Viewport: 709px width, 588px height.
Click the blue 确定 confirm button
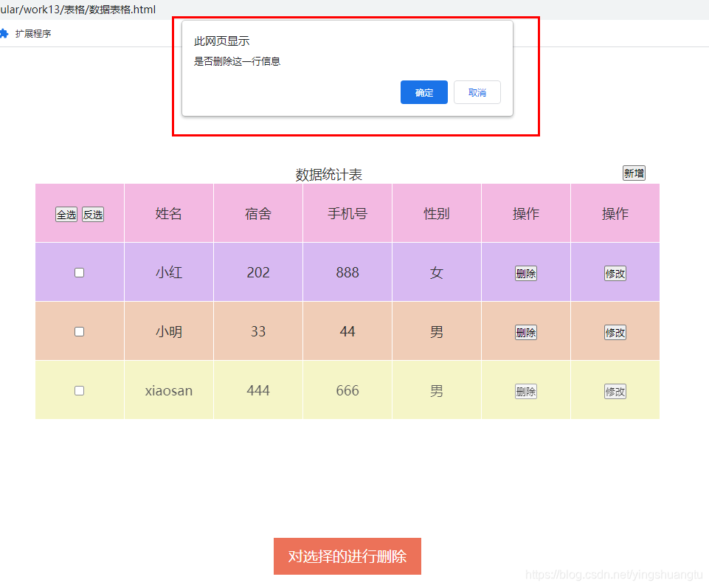click(x=423, y=92)
